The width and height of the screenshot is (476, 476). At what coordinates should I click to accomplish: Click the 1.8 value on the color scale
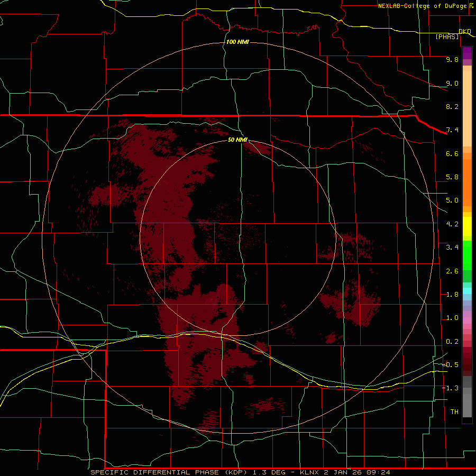(x=452, y=295)
